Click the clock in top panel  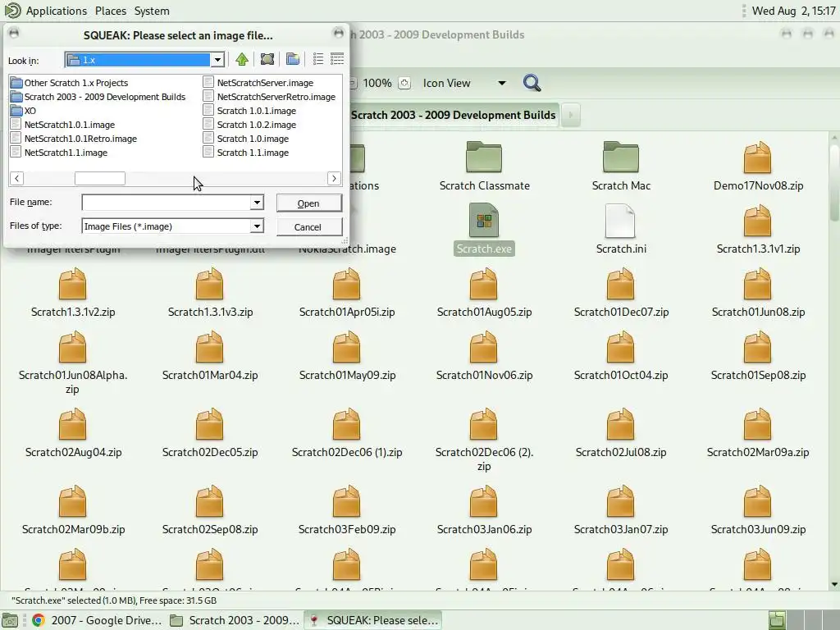[x=793, y=11]
